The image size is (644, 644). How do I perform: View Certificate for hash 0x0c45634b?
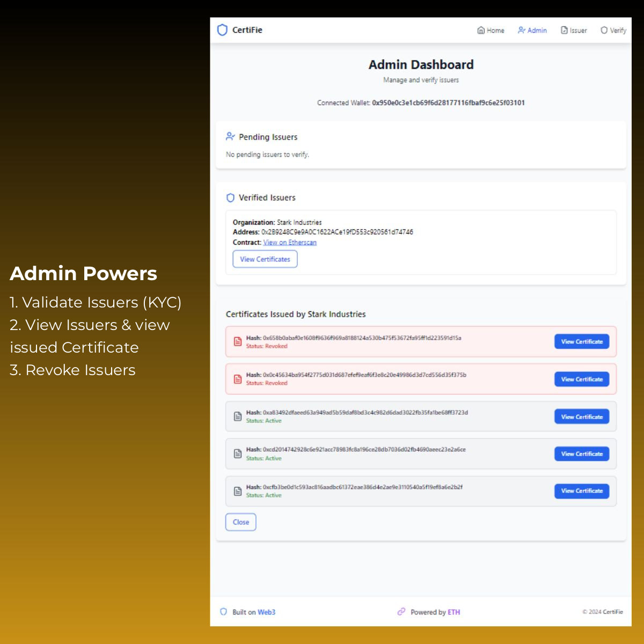[x=582, y=379]
